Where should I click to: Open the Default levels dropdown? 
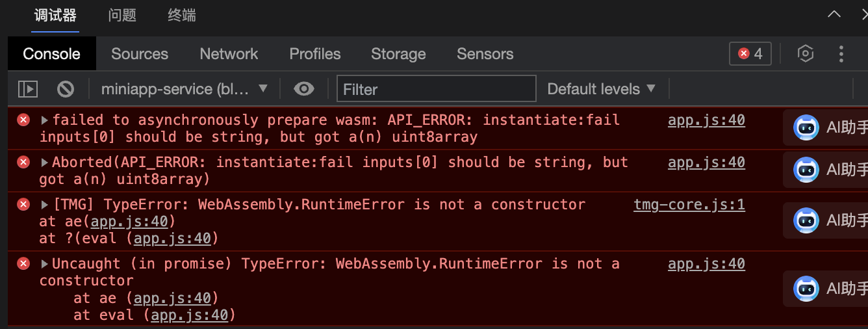601,89
